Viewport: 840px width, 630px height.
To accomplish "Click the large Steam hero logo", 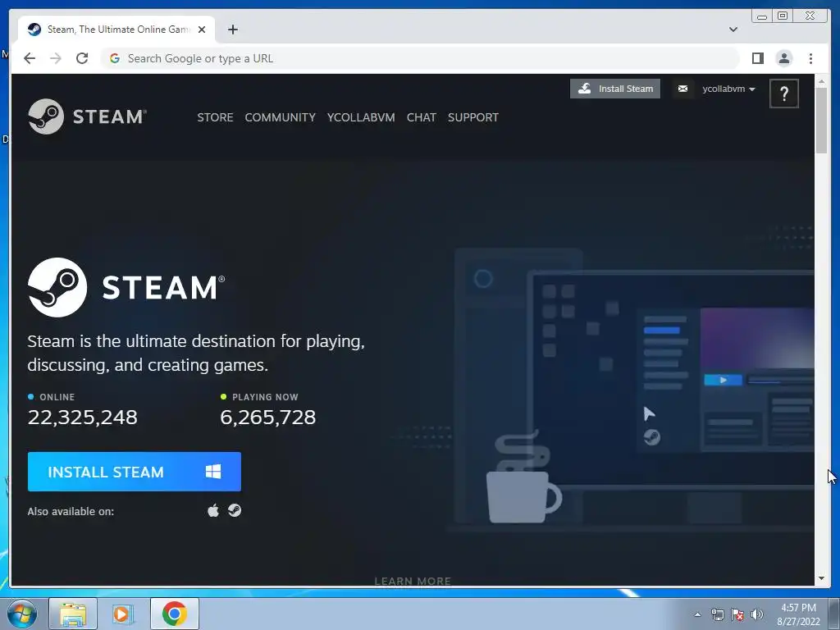I will coord(126,287).
